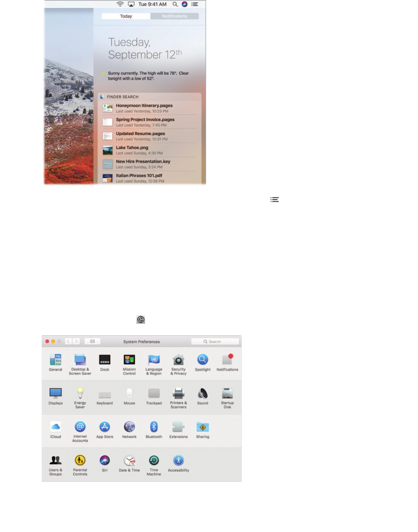Click the Wi-Fi menu bar icon

coord(120,4)
